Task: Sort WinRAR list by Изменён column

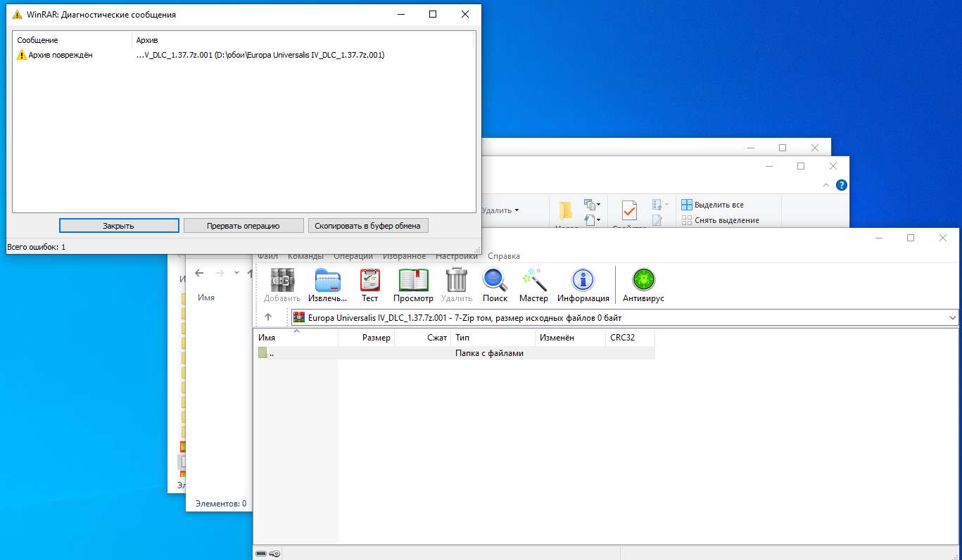Action: 570,338
